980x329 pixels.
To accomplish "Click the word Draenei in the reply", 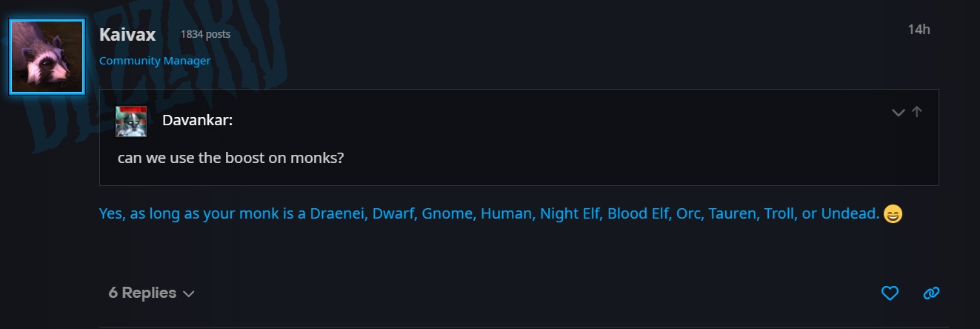I will (337, 214).
